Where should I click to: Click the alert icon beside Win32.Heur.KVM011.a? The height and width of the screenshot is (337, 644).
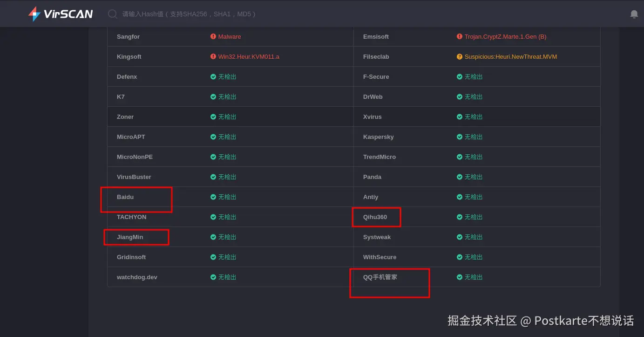click(213, 56)
